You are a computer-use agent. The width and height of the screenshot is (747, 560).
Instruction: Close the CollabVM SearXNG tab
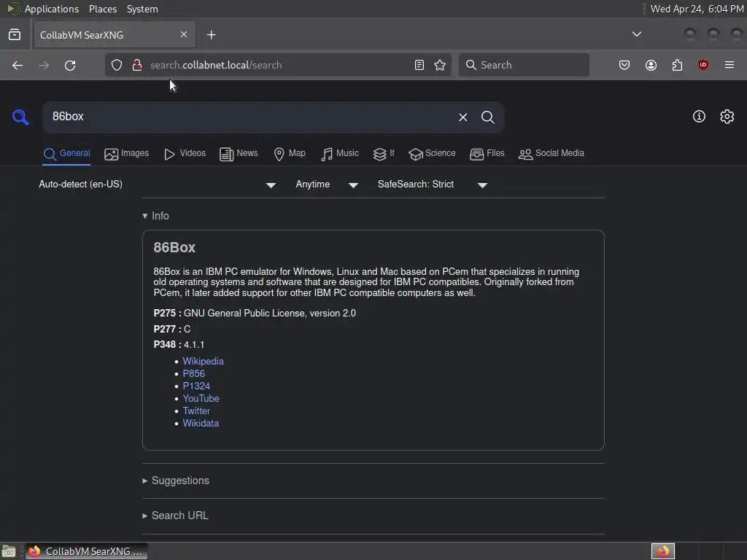(184, 35)
